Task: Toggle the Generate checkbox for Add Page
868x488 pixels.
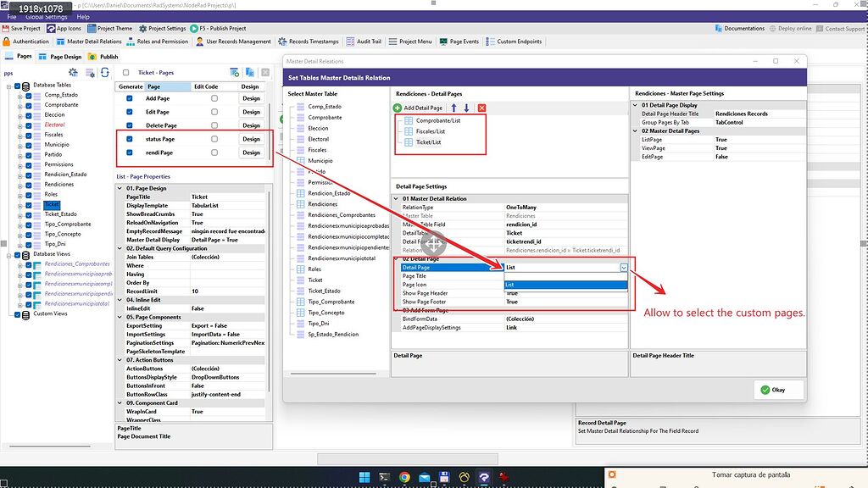Action: (130, 100)
